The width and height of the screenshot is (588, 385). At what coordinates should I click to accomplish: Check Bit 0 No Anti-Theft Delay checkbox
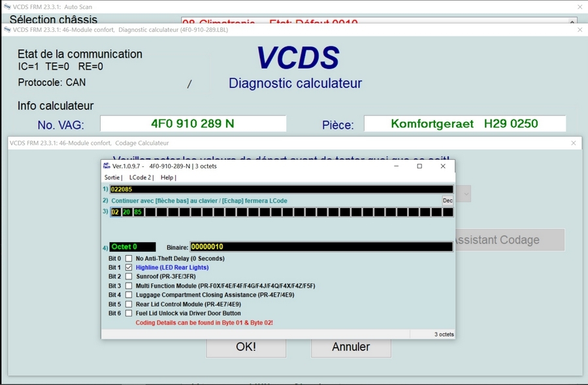(x=129, y=258)
